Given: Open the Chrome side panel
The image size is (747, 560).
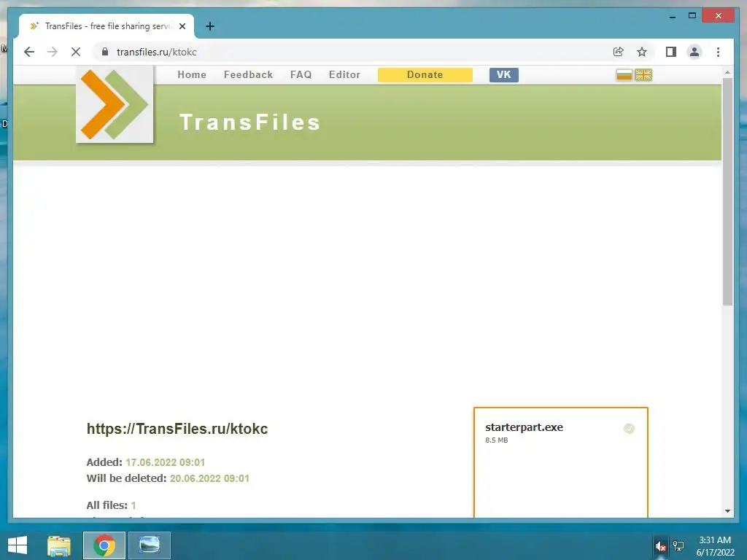Looking at the screenshot, I should pyautogui.click(x=671, y=52).
